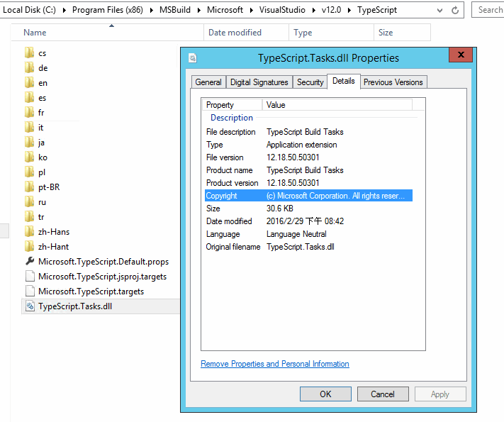This screenshot has width=504, height=422.
Task: Expand chevron after MSBuild breadcrumb
Action: click(199, 11)
